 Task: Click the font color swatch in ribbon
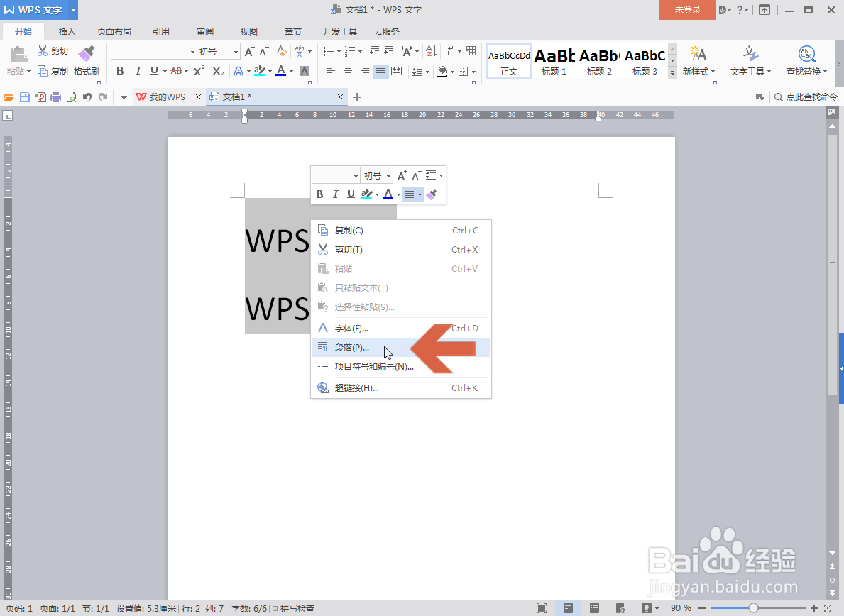point(281,71)
